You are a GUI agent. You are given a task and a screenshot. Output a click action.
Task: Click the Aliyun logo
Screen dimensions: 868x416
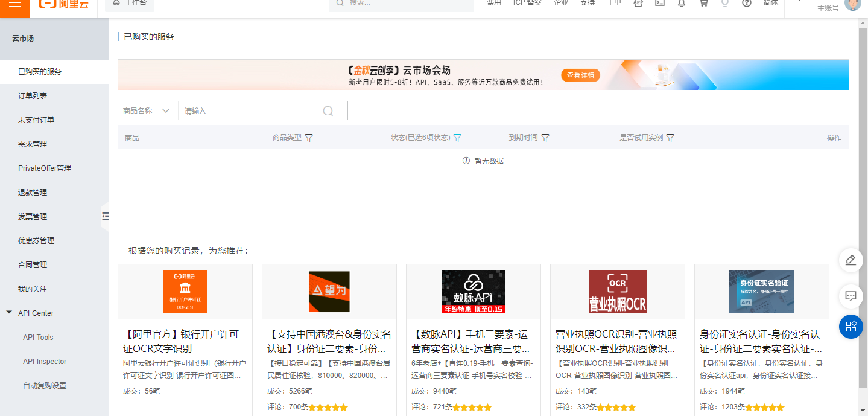pos(63,4)
